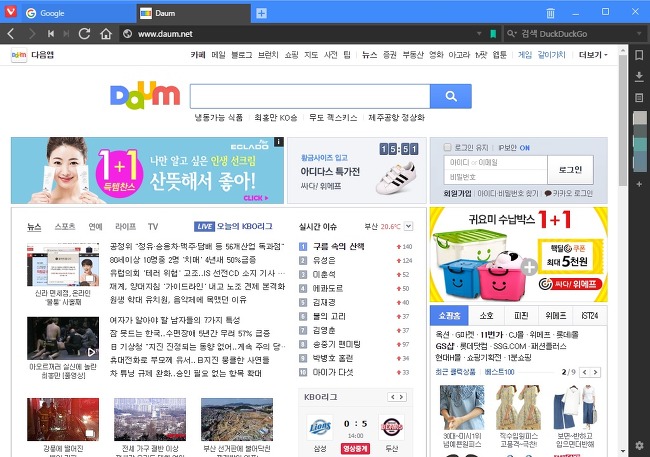Toggle the 로그인 유지 checkbox
Image resolution: width=650 pixels, height=457 pixels.
click(447, 147)
